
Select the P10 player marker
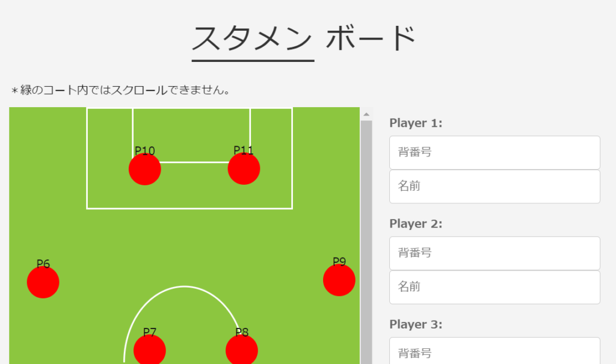pos(144,169)
